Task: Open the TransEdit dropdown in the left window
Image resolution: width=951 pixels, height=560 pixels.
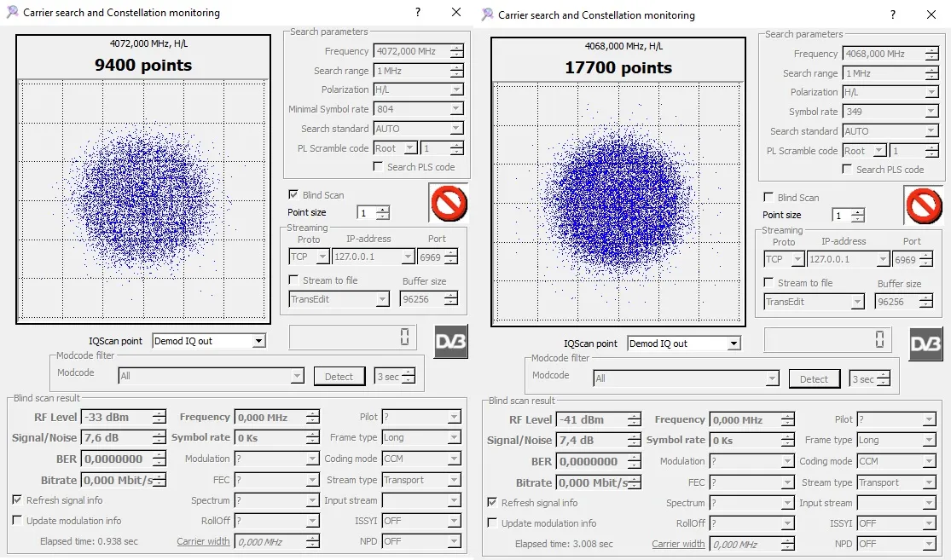Action: tap(382, 299)
